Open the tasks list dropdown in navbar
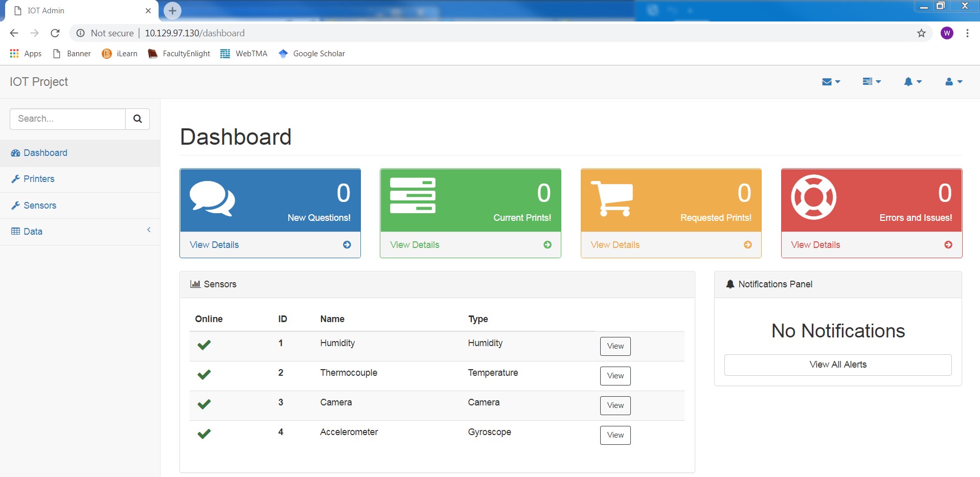 (872, 82)
